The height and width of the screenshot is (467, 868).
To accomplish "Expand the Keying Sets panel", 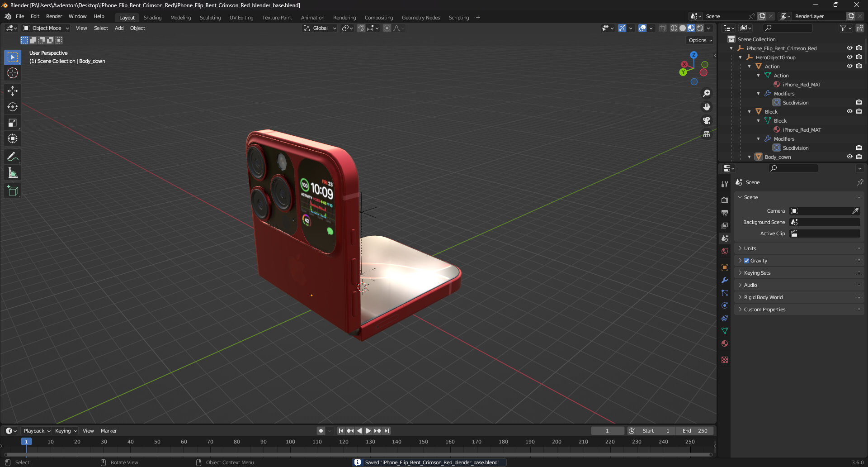I will click(798, 273).
